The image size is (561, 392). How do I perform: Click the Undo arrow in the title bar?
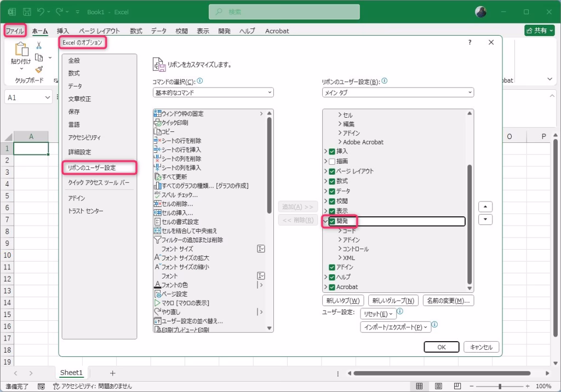pos(41,12)
